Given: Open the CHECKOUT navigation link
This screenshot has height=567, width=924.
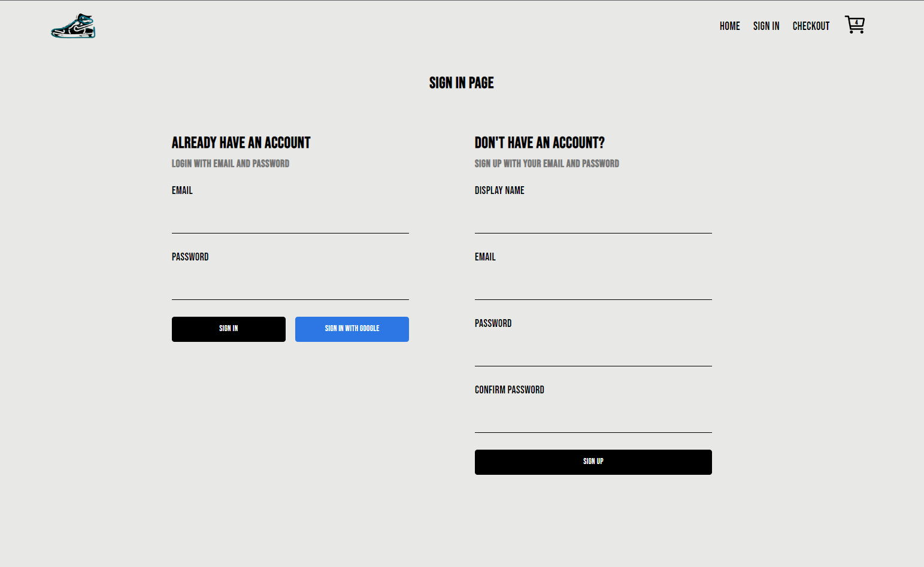Looking at the screenshot, I should (811, 26).
